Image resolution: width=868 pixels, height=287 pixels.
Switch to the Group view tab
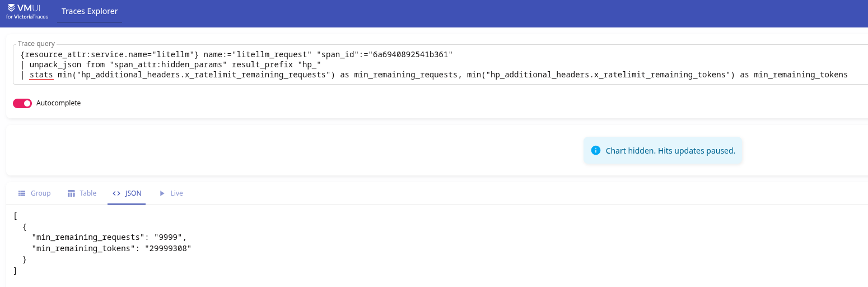pos(34,193)
